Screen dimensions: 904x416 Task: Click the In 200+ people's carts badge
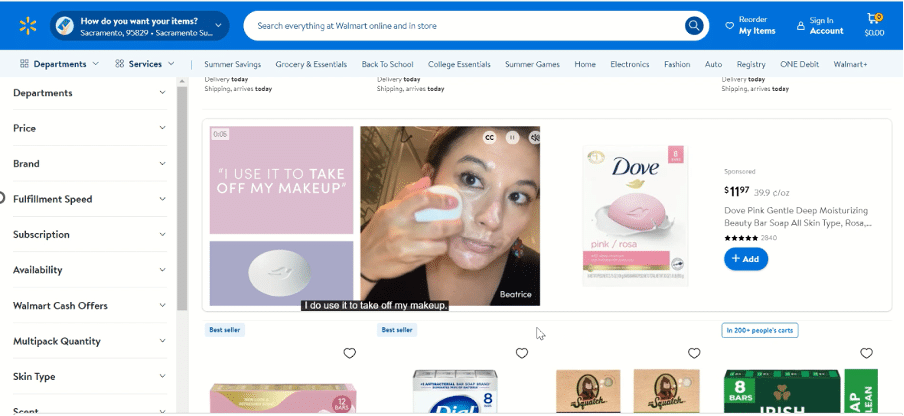point(760,330)
